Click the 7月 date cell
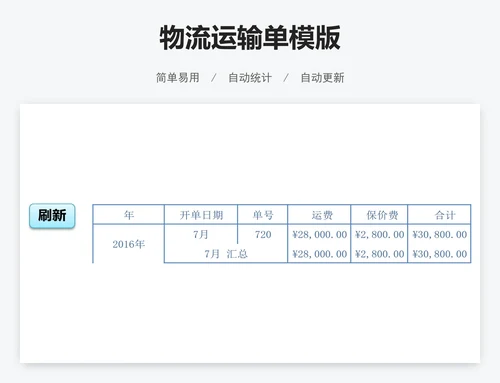Viewport: 500px width, 383px height. coord(201,234)
